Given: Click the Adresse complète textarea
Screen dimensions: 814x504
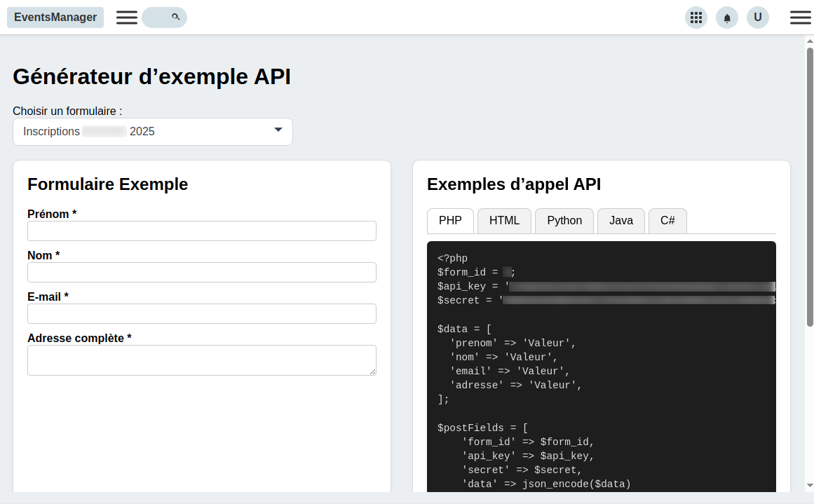Looking at the screenshot, I should 202,360.
